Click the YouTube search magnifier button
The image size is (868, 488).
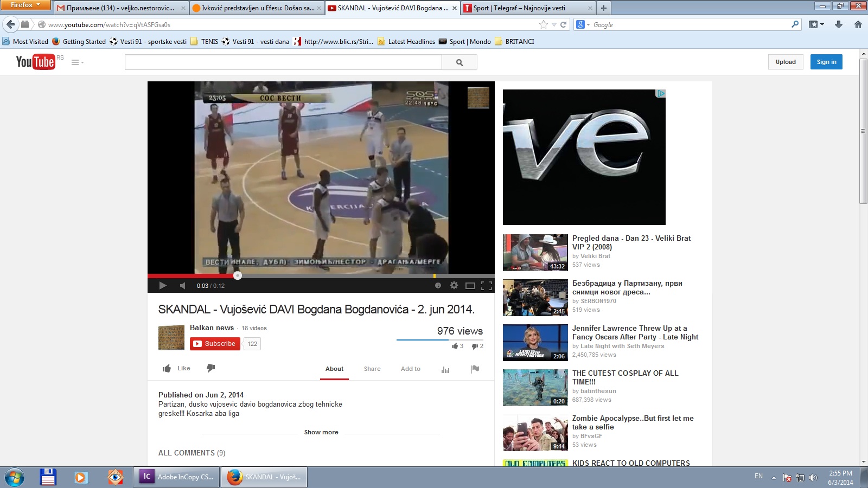459,62
